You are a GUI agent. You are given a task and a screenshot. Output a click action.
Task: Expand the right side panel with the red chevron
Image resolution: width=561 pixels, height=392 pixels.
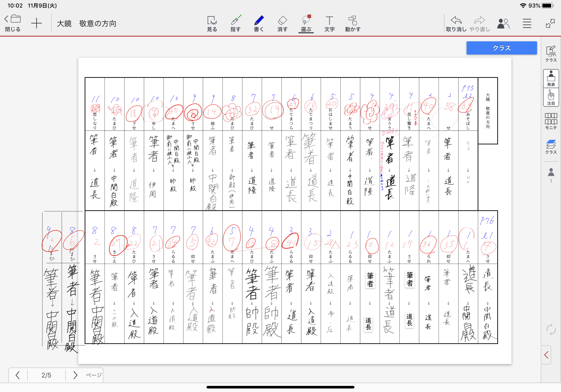[x=546, y=355]
